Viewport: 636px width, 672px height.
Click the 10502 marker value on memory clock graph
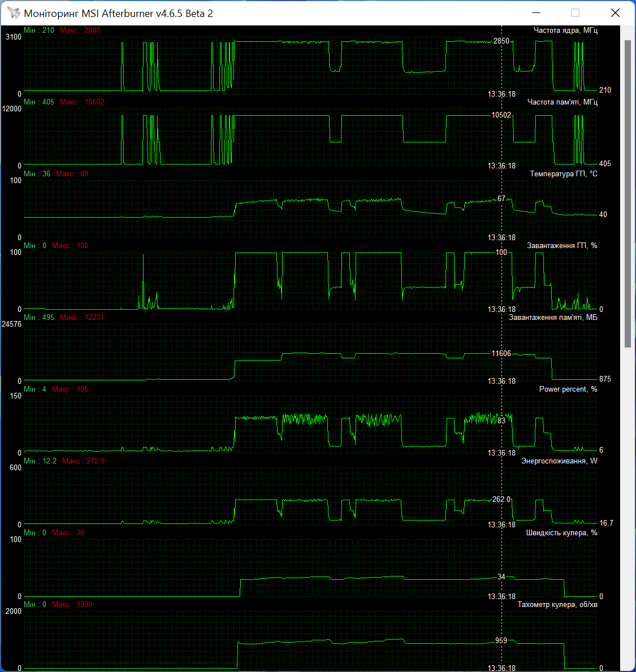click(501, 115)
